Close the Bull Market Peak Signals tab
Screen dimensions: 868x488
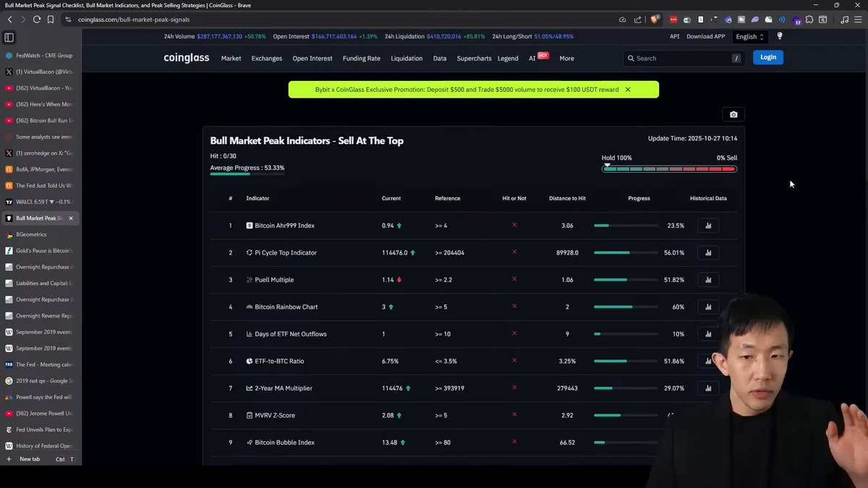(x=71, y=218)
